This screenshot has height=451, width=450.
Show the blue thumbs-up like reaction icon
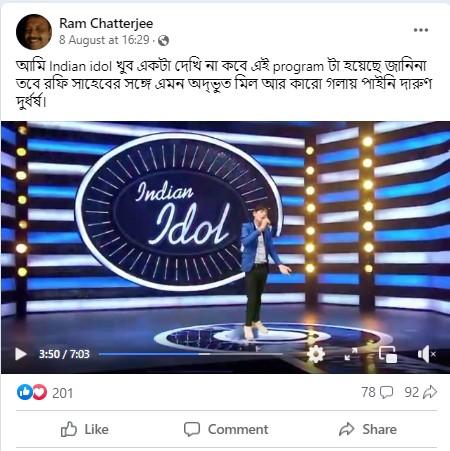coord(24,392)
